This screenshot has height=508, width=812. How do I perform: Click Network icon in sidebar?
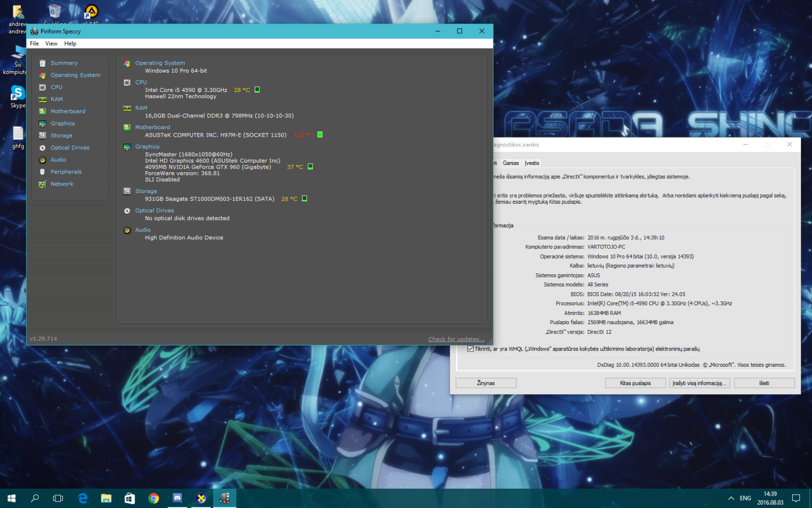(x=43, y=184)
